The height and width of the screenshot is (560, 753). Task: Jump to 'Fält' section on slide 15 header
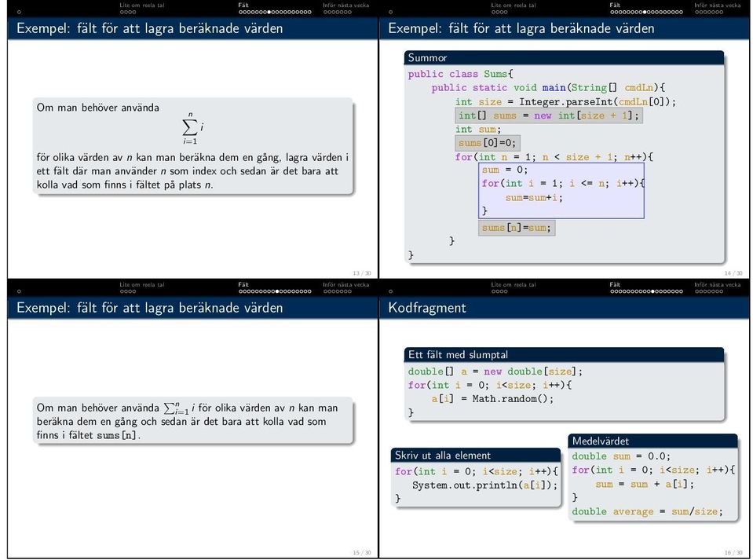243,285
